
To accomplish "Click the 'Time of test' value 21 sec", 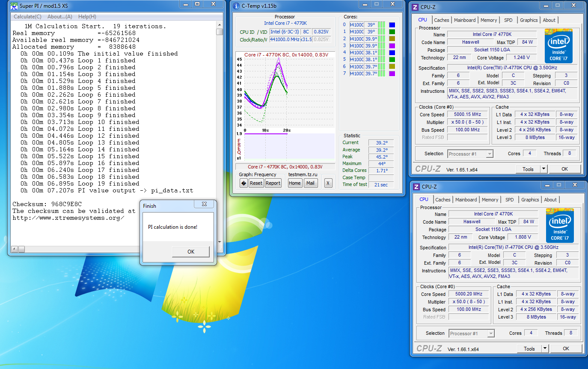I will [381, 185].
